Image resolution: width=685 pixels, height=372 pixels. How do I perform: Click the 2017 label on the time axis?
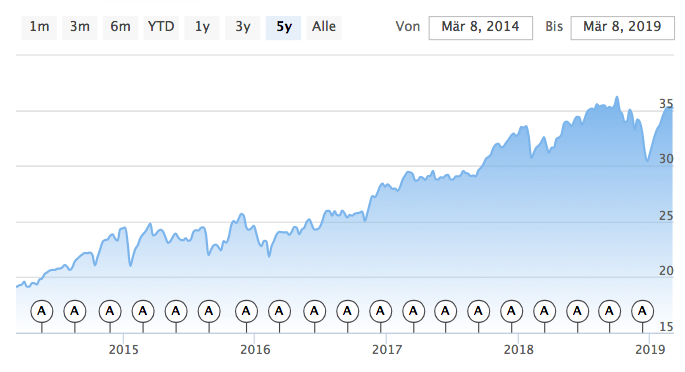[x=387, y=350]
